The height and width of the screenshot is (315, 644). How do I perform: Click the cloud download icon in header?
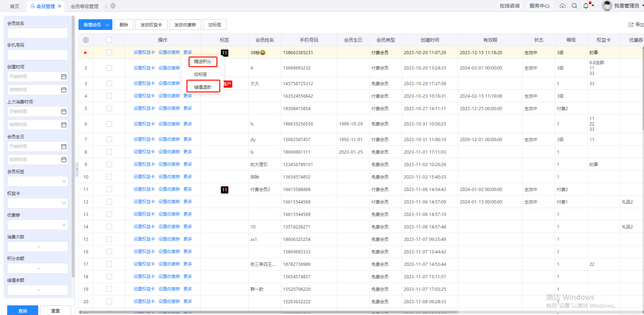tap(563, 6)
